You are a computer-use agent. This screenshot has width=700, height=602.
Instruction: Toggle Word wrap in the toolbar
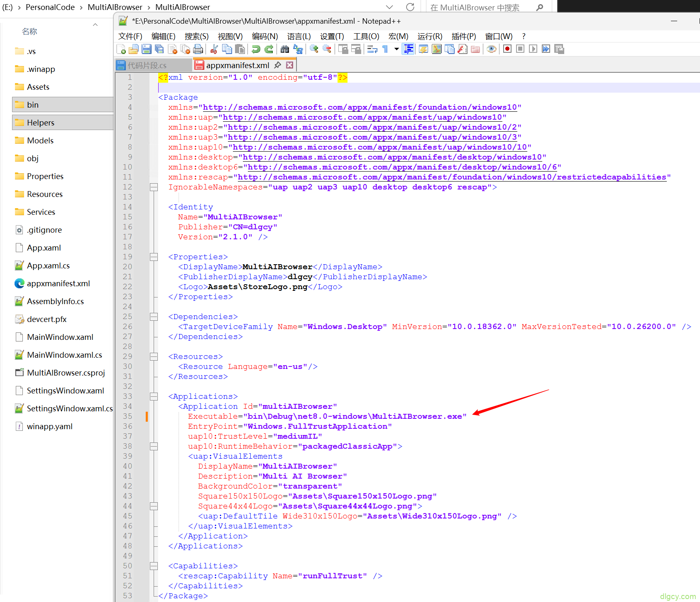[x=372, y=49]
